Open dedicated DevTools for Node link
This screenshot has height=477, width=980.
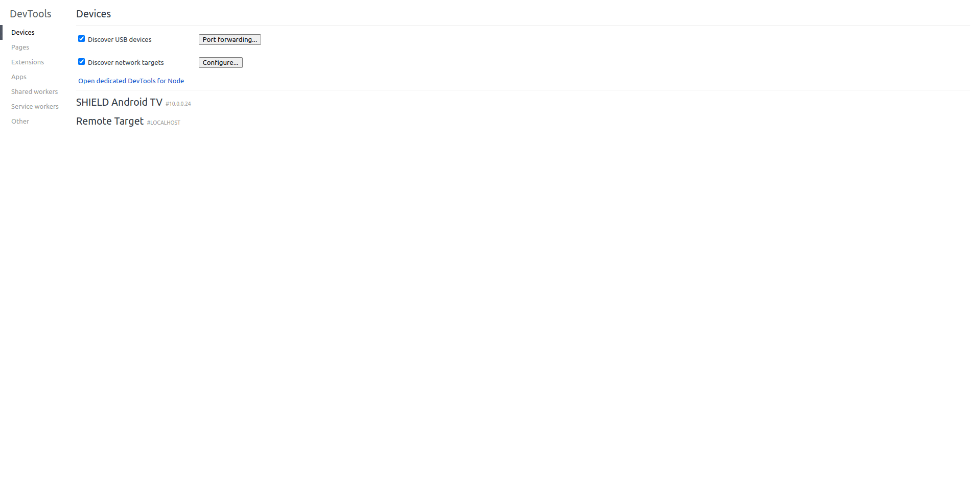click(x=131, y=81)
